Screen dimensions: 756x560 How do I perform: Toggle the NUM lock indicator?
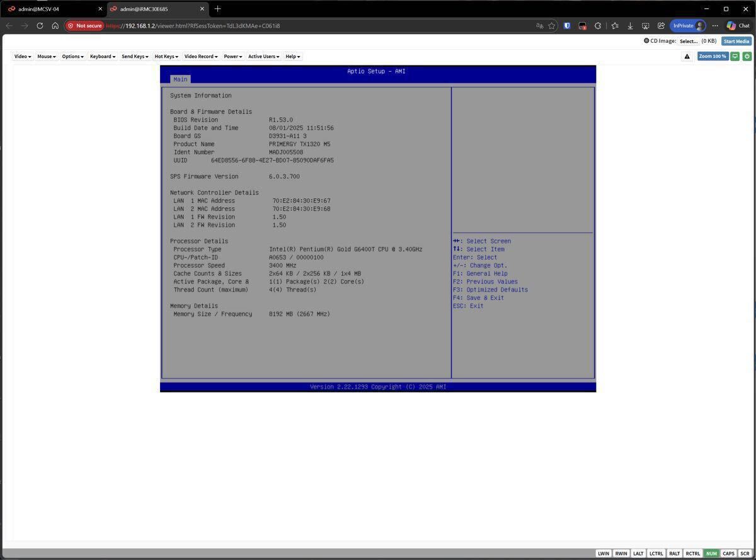(711, 553)
